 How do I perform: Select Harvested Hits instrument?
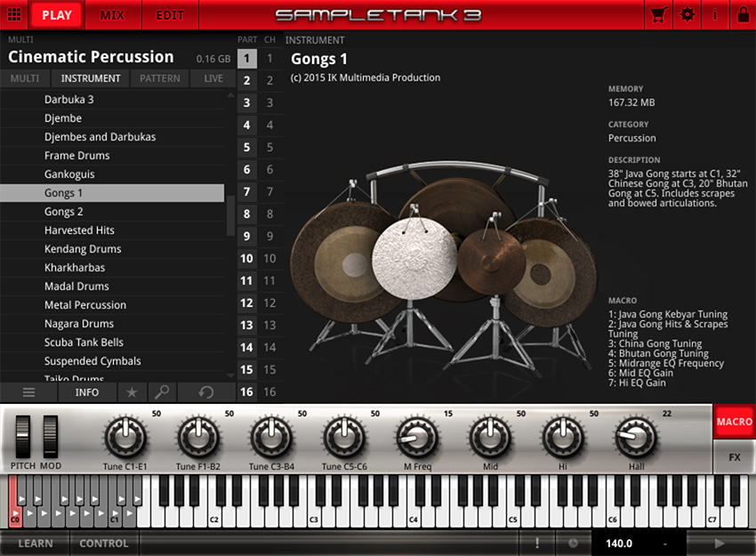click(x=112, y=230)
